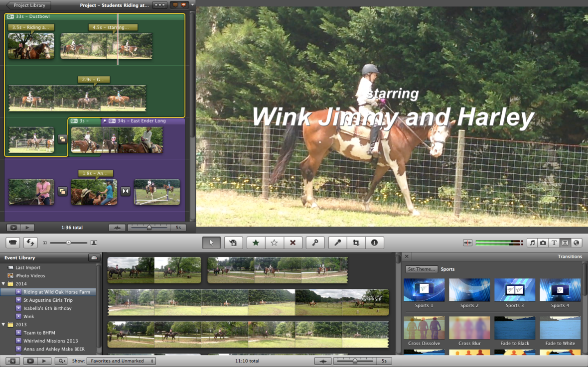Screen dimensions: 588x367
Task: Click the Set Theme button
Action: 421,269
